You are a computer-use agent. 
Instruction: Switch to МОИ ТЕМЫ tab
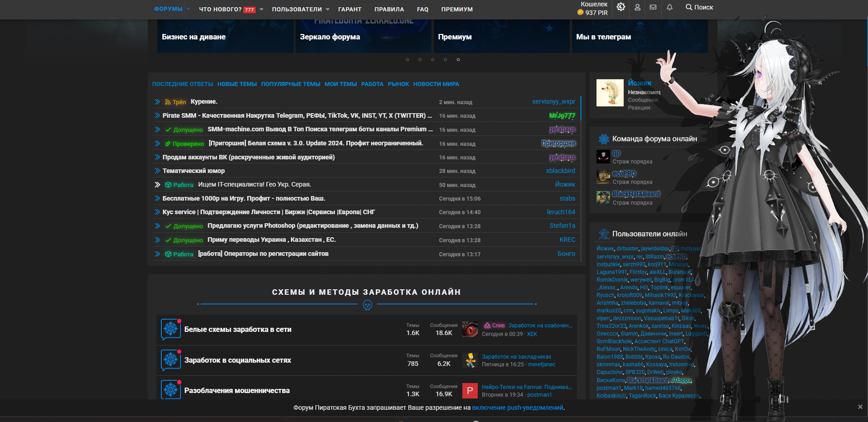pos(341,84)
